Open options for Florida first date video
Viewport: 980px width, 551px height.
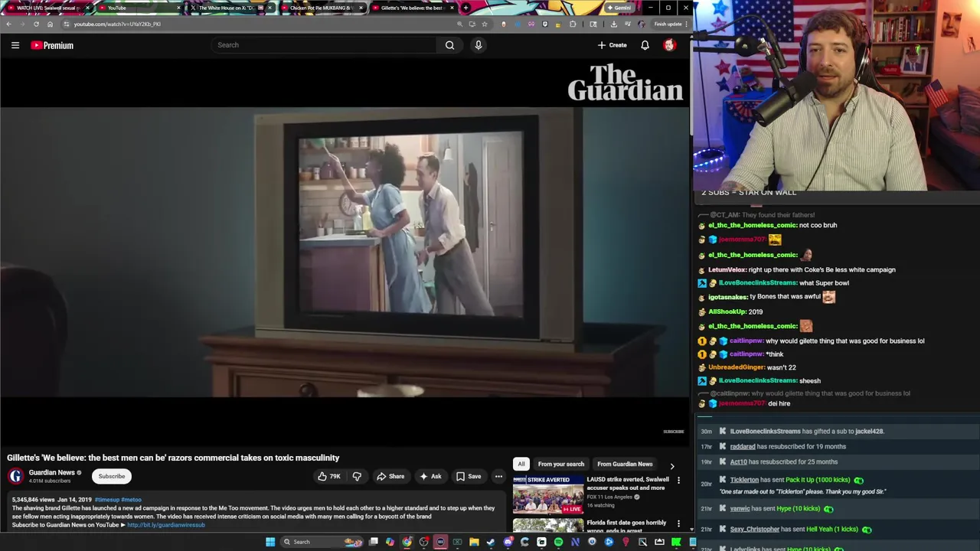click(x=678, y=524)
